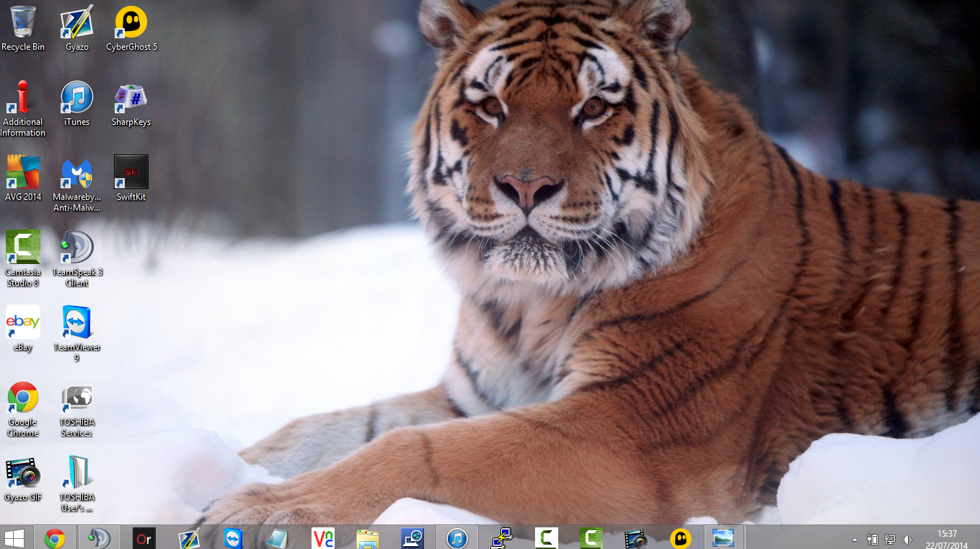Switch to the photo viewer taskbar window
980x549 pixels.
723,538
